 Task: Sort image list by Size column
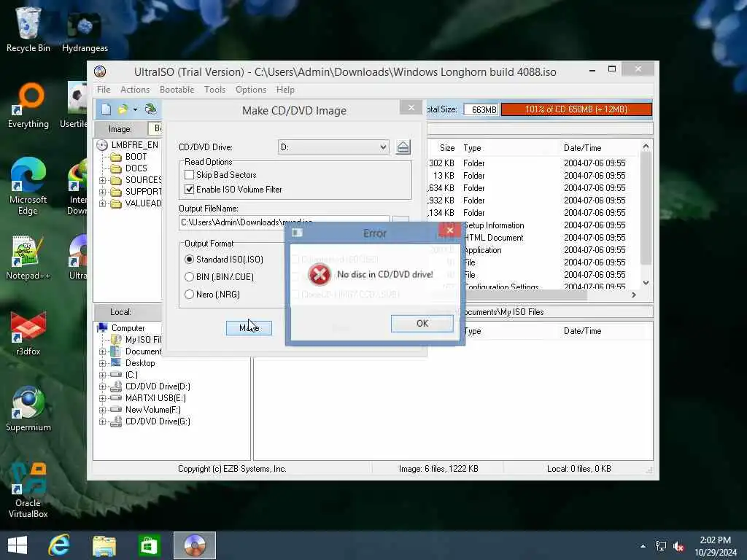click(x=447, y=148)
